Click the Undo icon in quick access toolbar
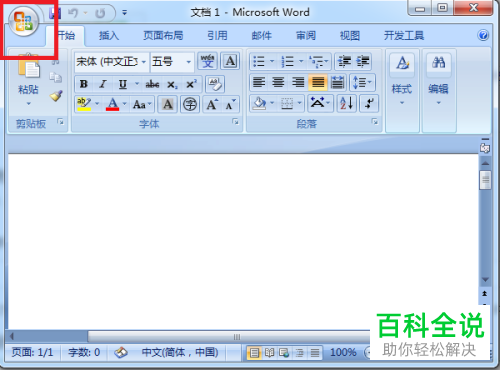The image size is (500, 370). tap(73, 13)
